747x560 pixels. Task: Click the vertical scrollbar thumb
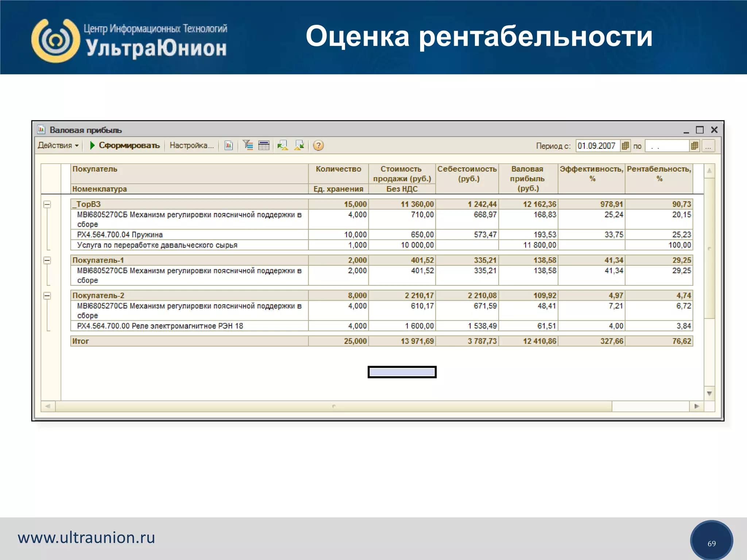coord(709,248)
